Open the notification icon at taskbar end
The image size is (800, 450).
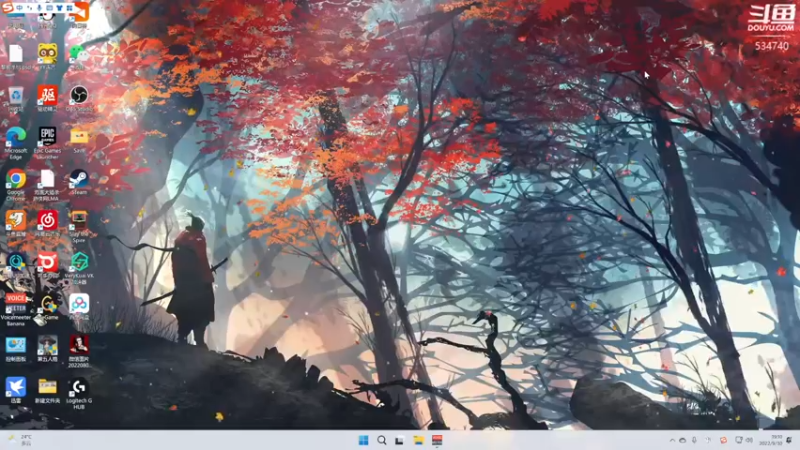click(x=790, y=440)
